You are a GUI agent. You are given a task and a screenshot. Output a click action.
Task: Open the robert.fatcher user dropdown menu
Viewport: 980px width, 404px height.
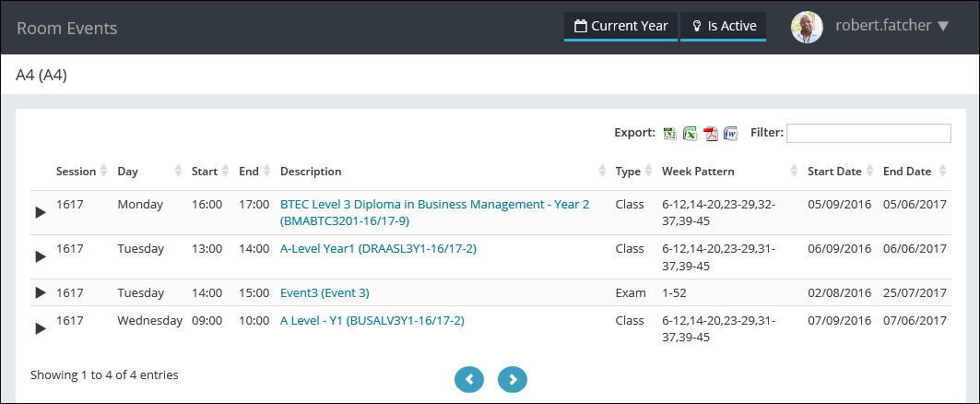(x=891, y=26)
